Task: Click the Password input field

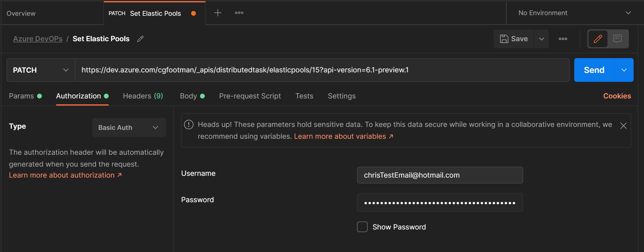Action: point(440,202)
